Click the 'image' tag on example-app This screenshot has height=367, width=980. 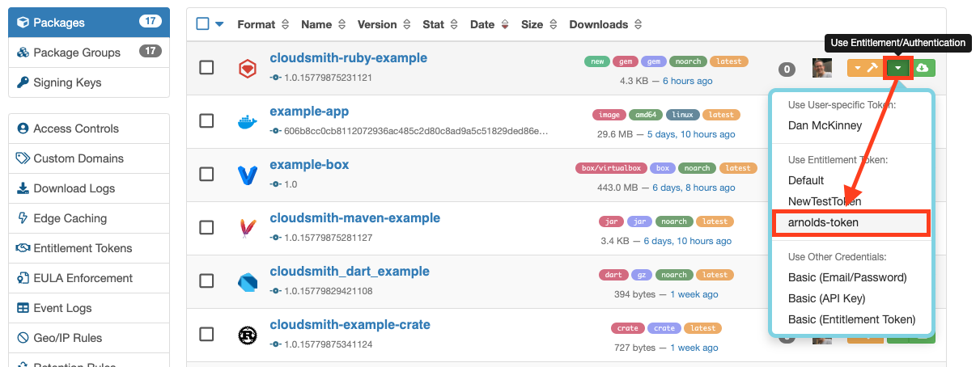(x=608, y=115)
